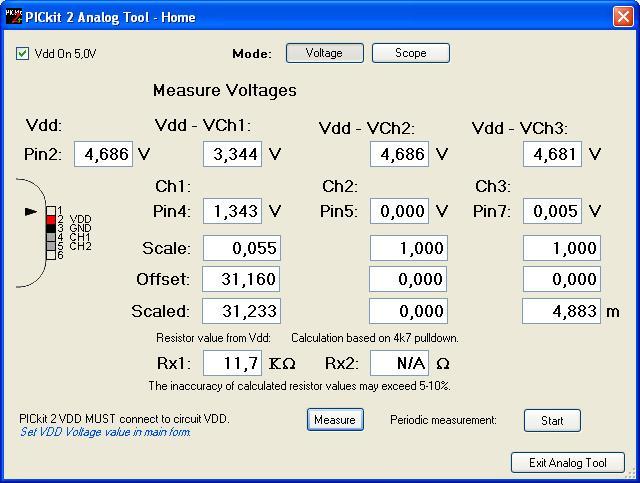Edit the Ch2 Offset field
Image resolution: width=640 pixels, height=483 pixels.
coord(408,279)
